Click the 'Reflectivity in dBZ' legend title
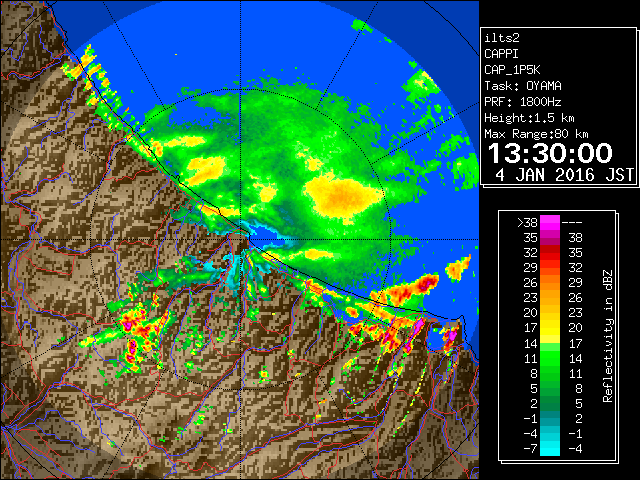The image size is (640, 480). pyautogui.click(x=608, y=336)
